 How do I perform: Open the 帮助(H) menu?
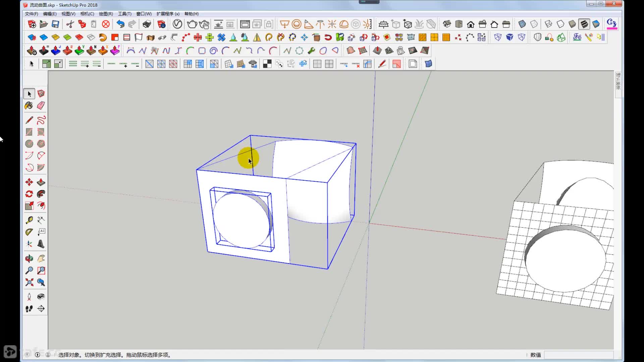point(191,14)
